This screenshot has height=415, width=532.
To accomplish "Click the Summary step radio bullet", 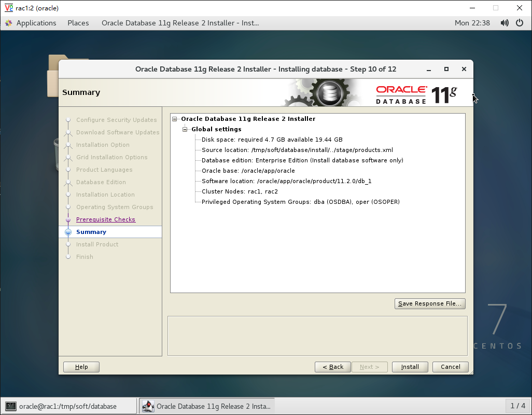I will coord(68,232).
